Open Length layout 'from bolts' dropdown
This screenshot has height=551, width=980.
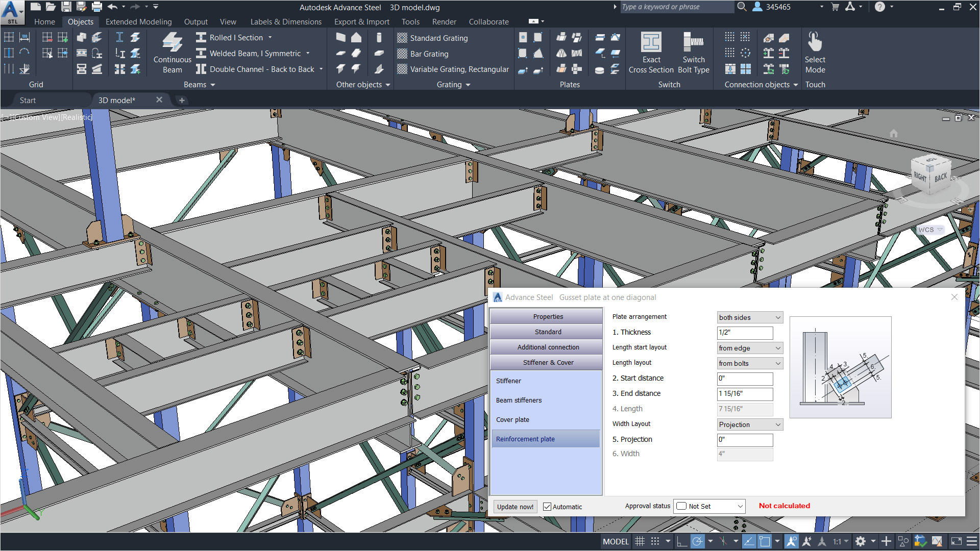pyautogui.click(x=750, y=363)
